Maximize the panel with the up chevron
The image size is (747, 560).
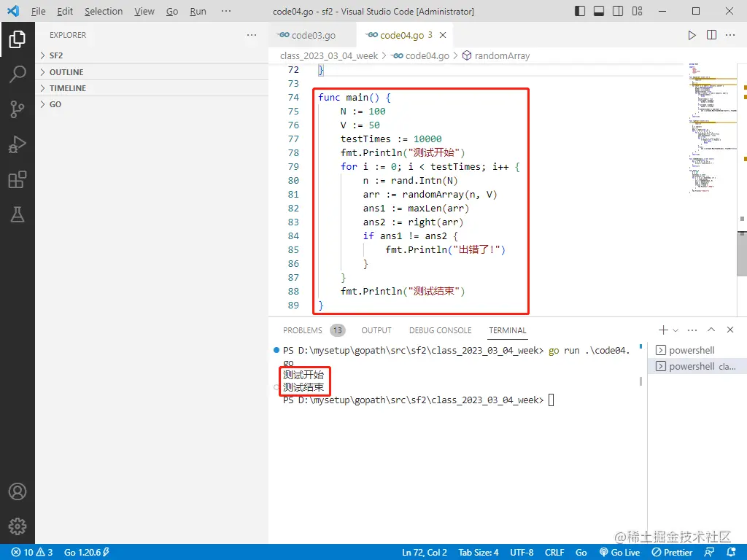(711, 330)
